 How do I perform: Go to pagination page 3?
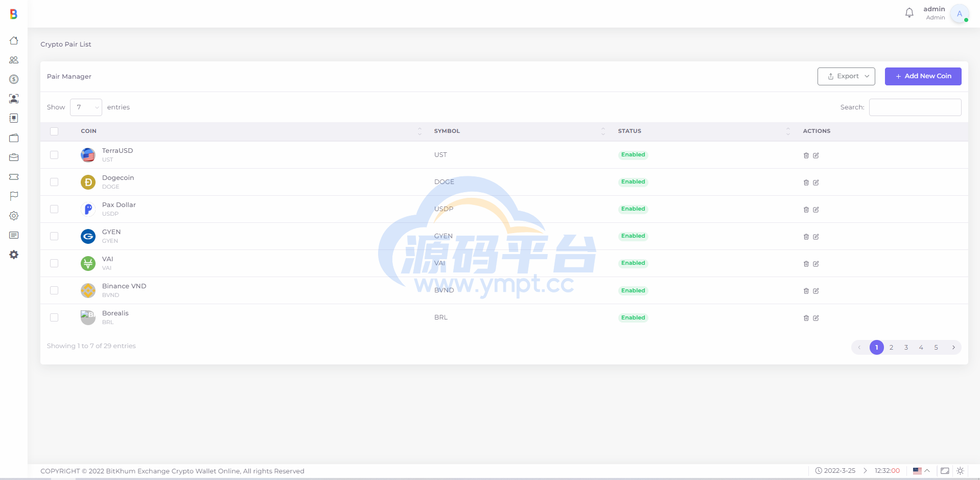tap(906, 348)
